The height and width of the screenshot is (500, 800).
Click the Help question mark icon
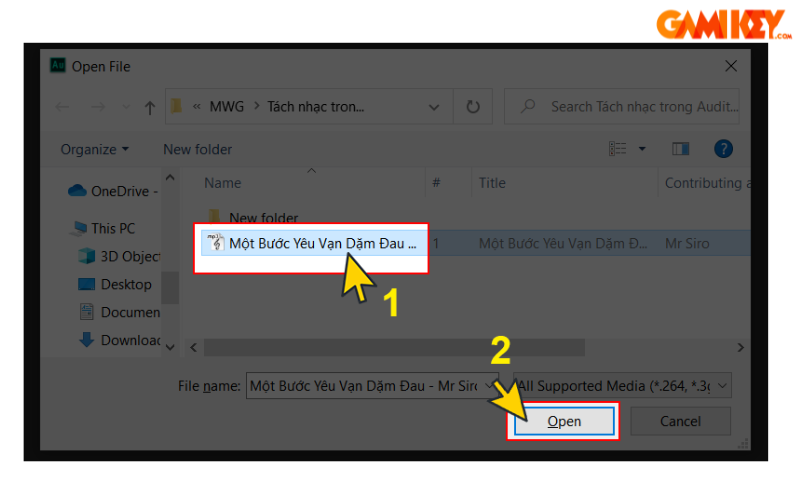(x=723, y=149)
